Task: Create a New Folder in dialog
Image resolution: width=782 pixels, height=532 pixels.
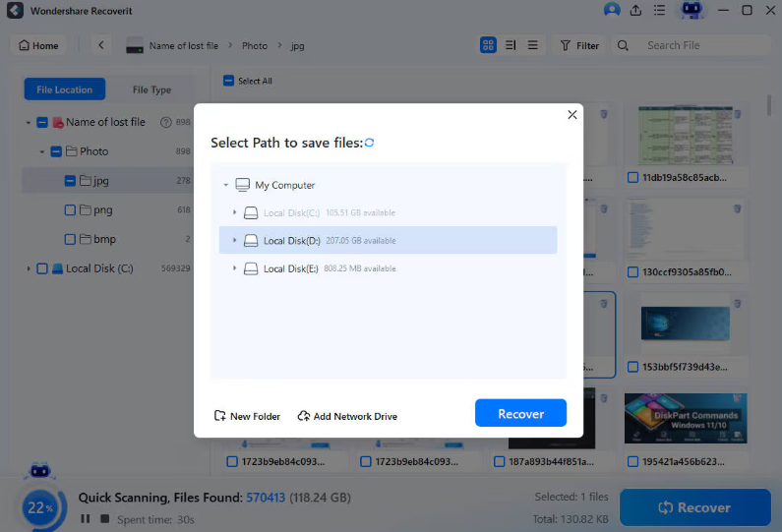Action: 247,416
